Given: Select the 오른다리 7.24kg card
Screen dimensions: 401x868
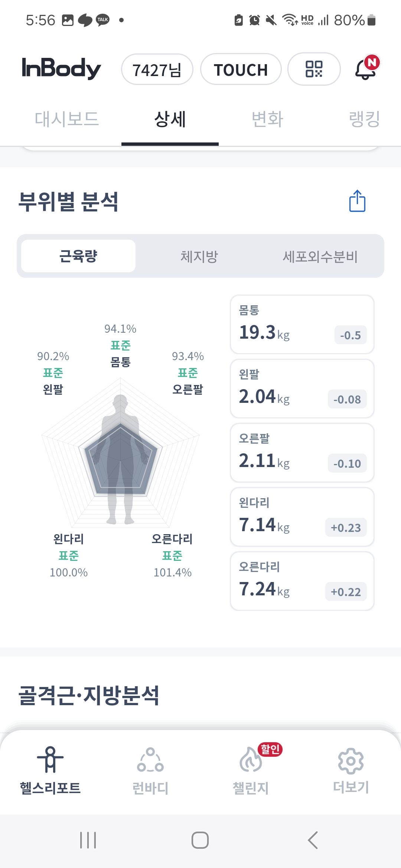Looking at the screenshot, I should point(302,581).
